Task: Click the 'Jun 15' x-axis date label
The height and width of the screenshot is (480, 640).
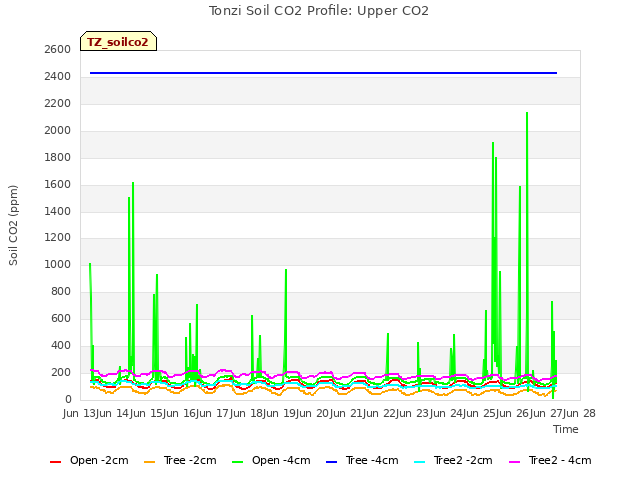Action: tap(147, 413)
